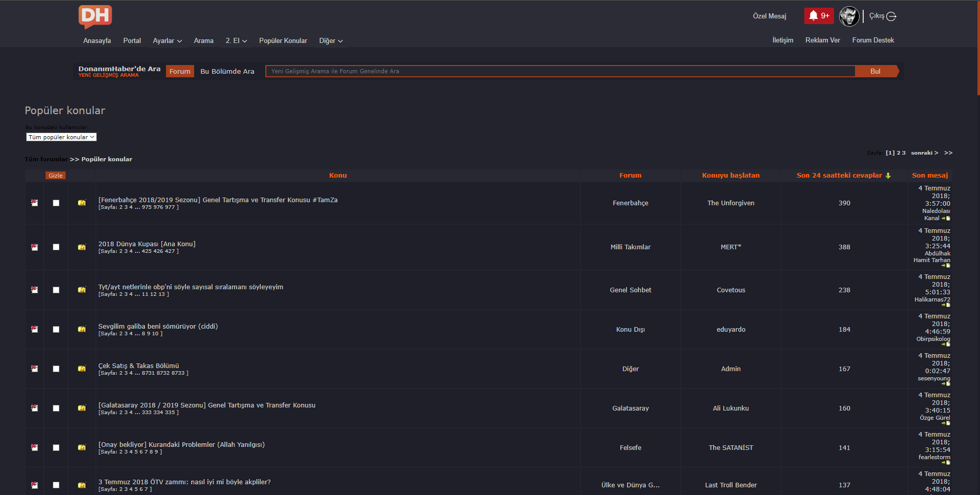Tick the checkbox for Sevgilim galiba topic
The width and height of the screenshot is (980, 495).
pyautogui.click(x=56, y=329)
